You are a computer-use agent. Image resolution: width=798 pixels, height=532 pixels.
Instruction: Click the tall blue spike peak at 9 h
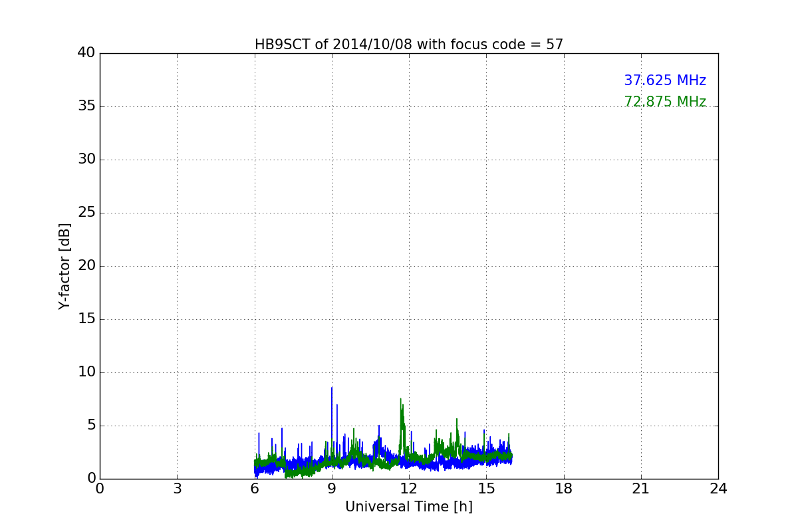[332, 388]
